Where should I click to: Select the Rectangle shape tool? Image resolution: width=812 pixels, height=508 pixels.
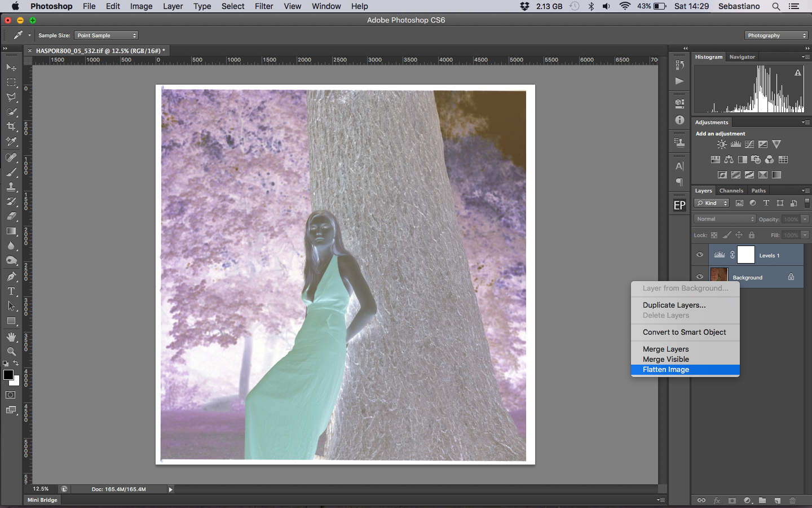click(x=11, y=321)
